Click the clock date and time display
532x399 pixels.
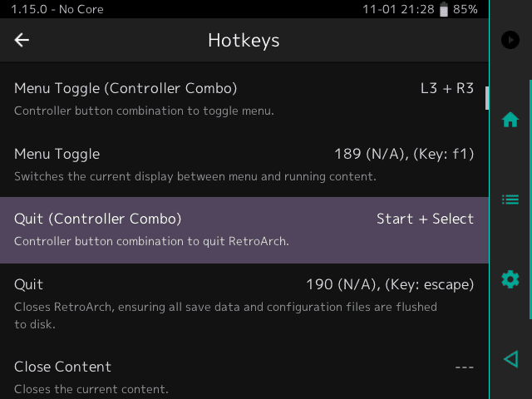[x=398, y=9]
